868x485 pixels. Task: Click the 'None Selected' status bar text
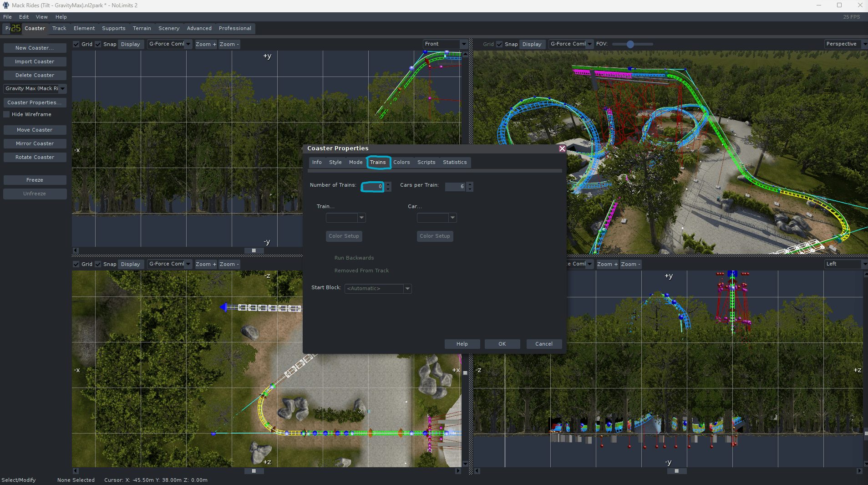[76, 480]
